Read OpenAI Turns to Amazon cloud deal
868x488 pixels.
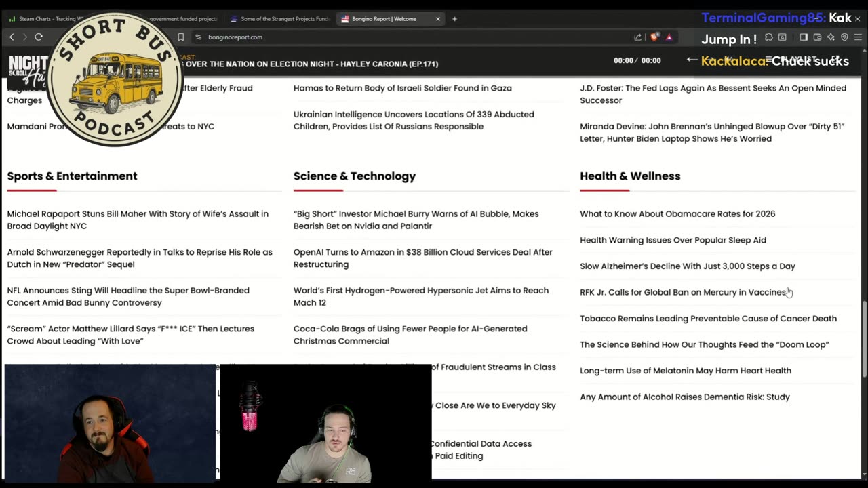[x=423, y=258]
